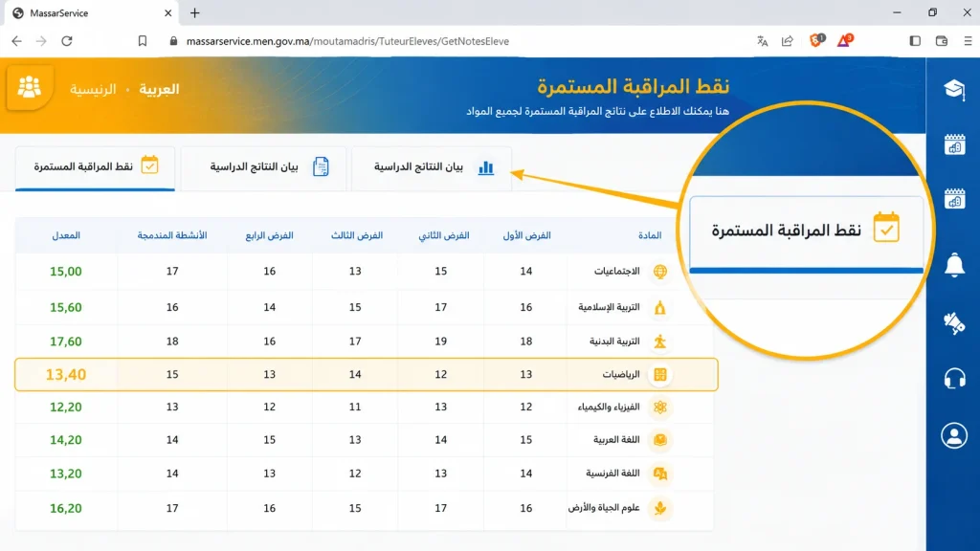Open the headset support icon in sidebar
The image size is (980, 551).
click(954, 379)
